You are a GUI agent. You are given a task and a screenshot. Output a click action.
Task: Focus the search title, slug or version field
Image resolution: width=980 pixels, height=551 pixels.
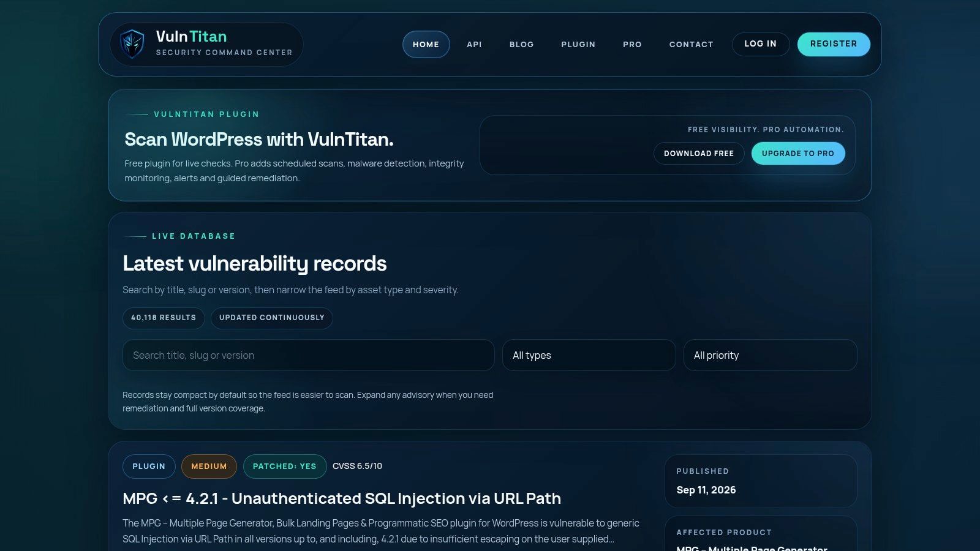[x=309, y=355]
